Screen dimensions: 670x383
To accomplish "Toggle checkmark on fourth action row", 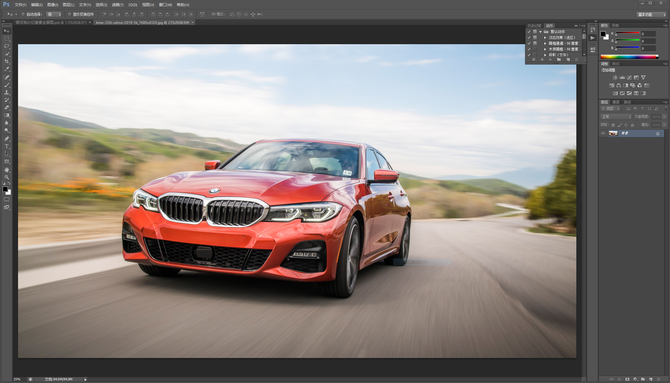I will click(x=529, y=49).
